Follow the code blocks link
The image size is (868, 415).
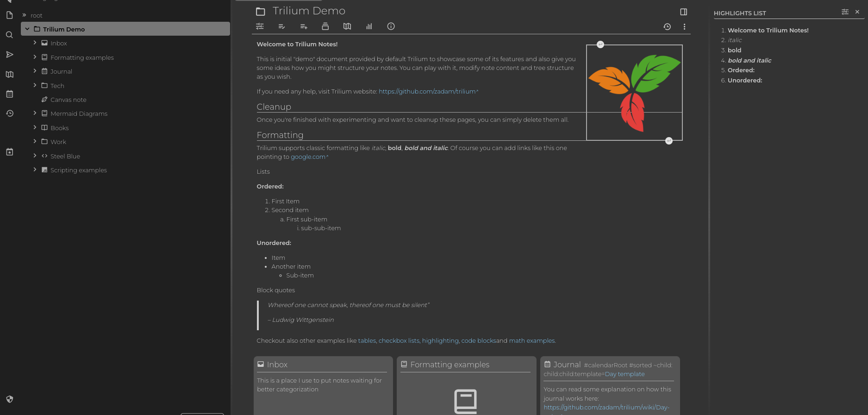pos(479,340)
